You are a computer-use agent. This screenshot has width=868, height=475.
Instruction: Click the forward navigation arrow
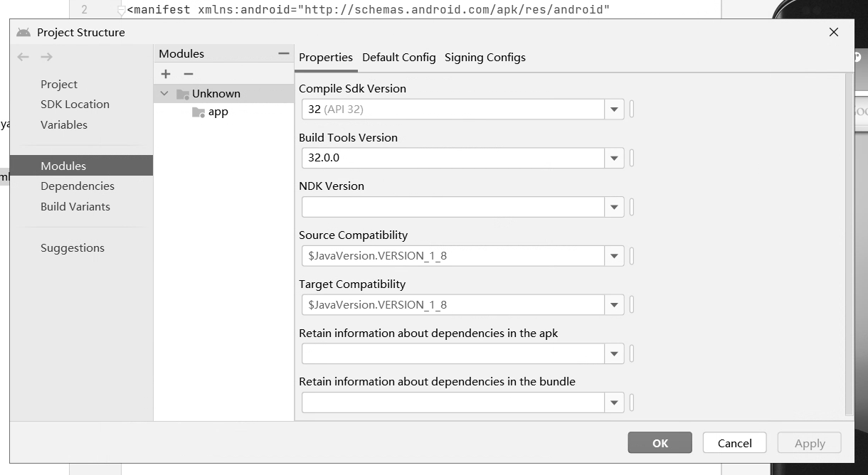coord(46,57)
